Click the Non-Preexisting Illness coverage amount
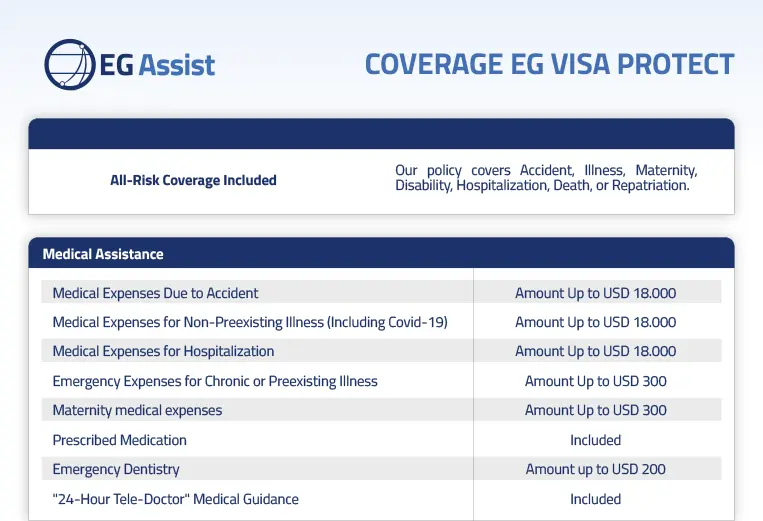Image resolution: width=763 pixels, height=521 pixels. (595, 322)
